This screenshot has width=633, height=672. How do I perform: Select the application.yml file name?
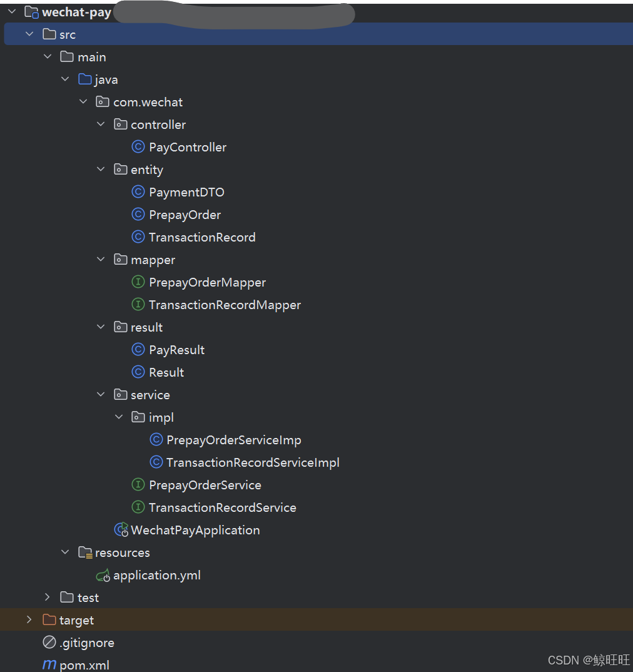157,575
